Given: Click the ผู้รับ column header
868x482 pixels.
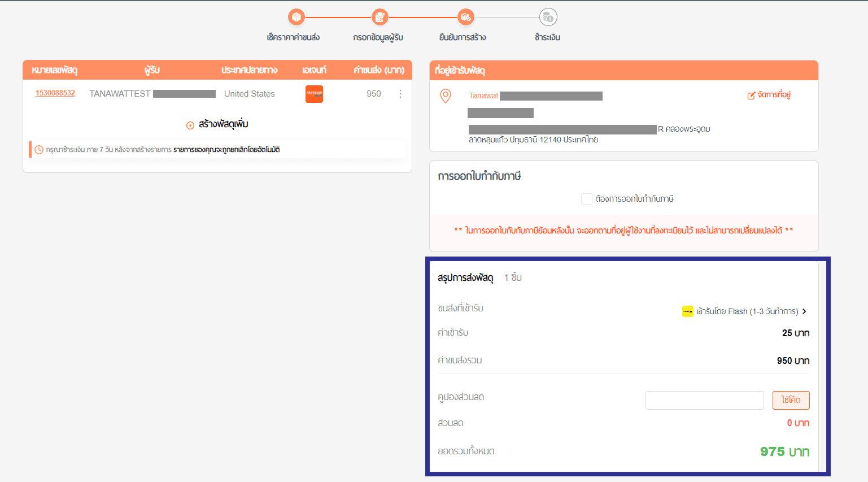Looking at the screenshot, I should [x=152, y=70].
